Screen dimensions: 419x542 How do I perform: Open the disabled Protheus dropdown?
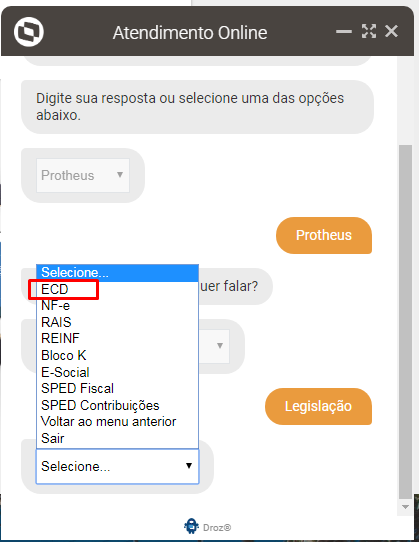click(83, 175)
